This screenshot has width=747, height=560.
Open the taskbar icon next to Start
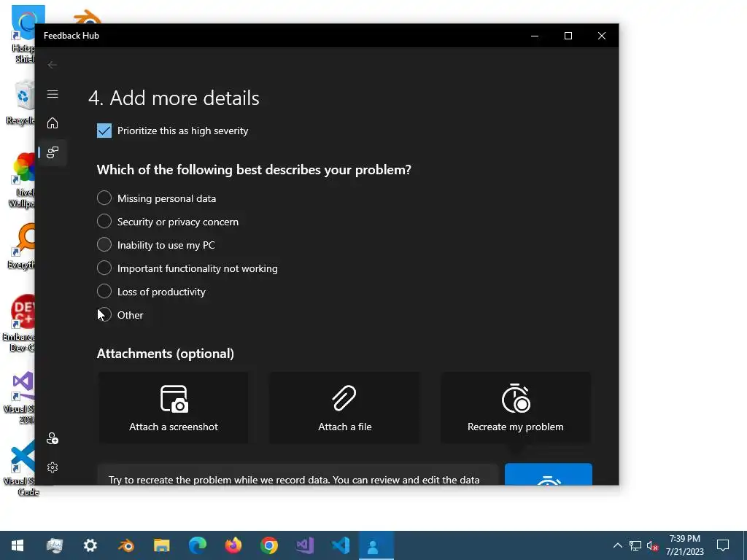(x=54, y=545)
